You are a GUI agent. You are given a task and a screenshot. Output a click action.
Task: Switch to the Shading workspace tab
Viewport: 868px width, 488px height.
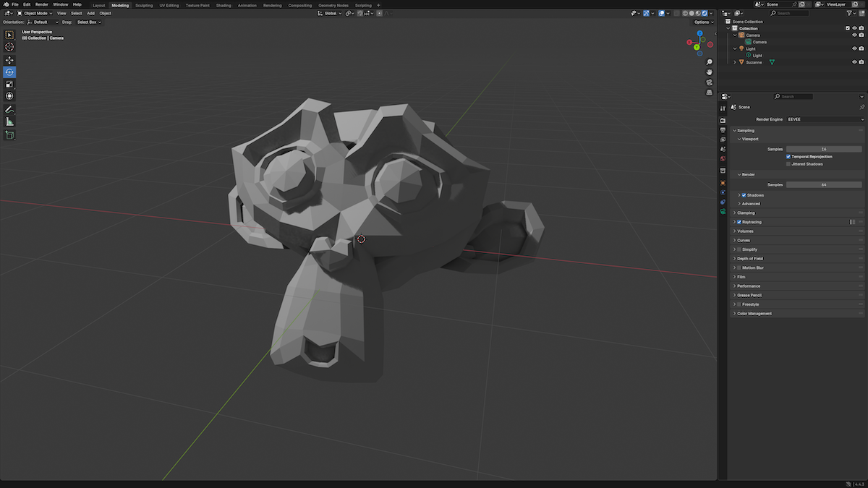[x=224, y=5]
